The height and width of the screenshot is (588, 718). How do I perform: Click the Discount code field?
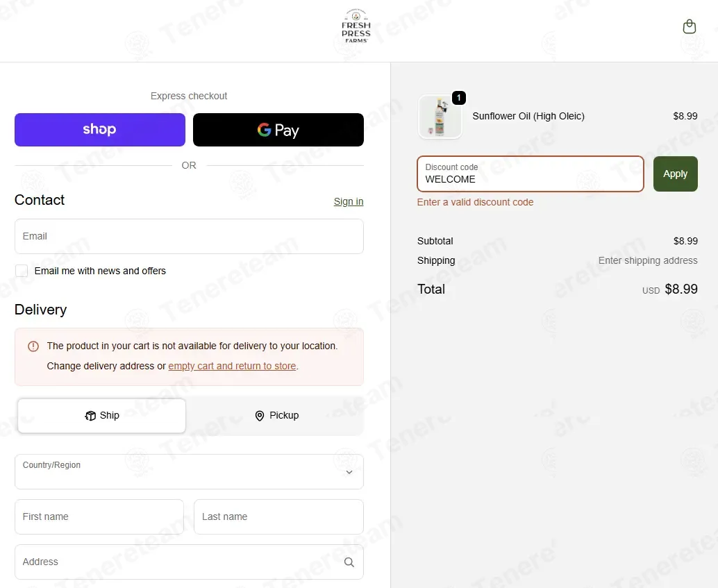tap(531, 174)
